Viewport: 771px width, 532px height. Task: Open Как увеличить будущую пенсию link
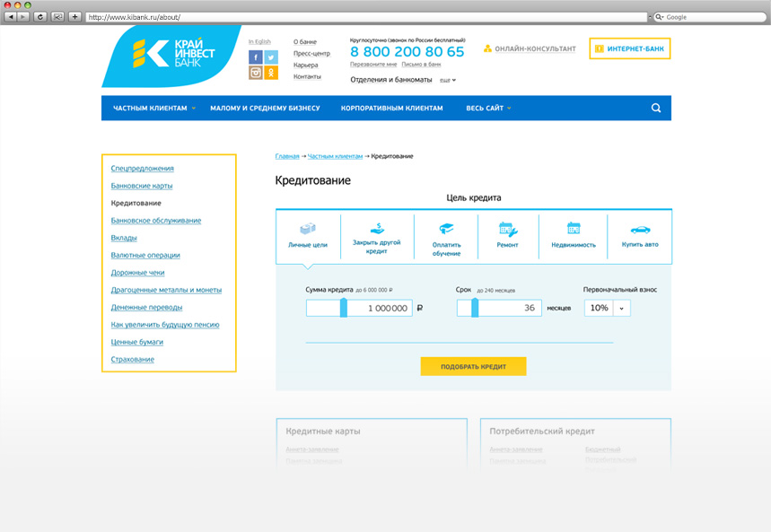(x=165, y=325)
